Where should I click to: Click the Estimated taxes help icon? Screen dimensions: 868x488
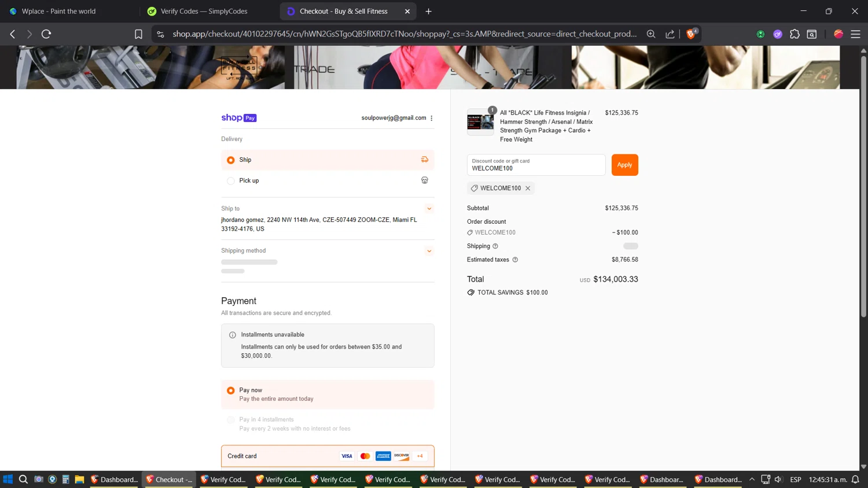[x=515, y=260]
